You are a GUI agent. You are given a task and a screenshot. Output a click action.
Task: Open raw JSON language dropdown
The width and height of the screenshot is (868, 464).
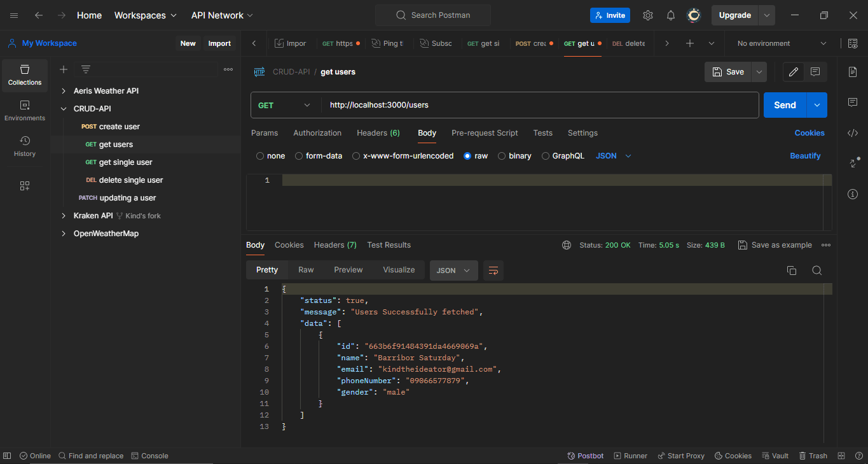[614, 156]
